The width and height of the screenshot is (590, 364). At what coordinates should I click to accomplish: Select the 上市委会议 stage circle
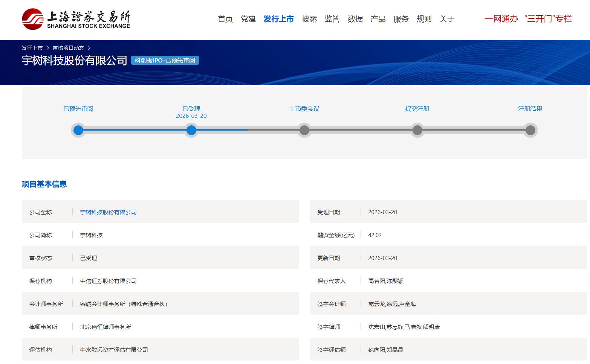coord(304,130)
